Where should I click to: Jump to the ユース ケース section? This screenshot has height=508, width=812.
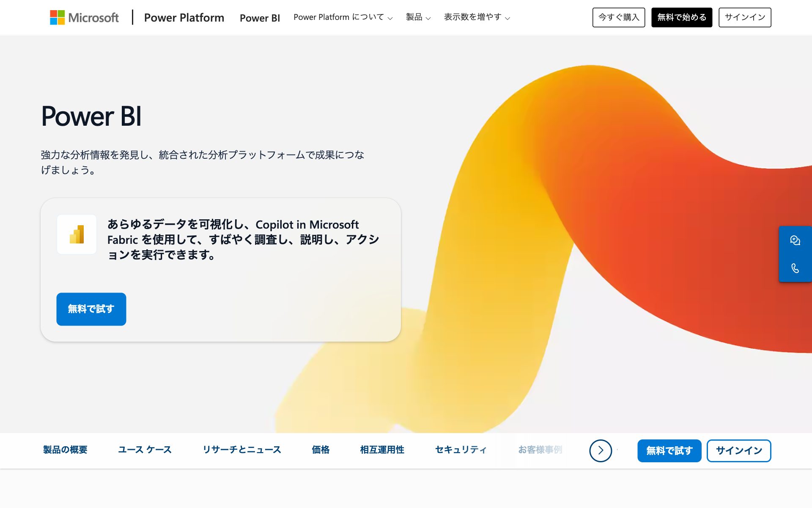pyautogui.click(x=145, y=450)
